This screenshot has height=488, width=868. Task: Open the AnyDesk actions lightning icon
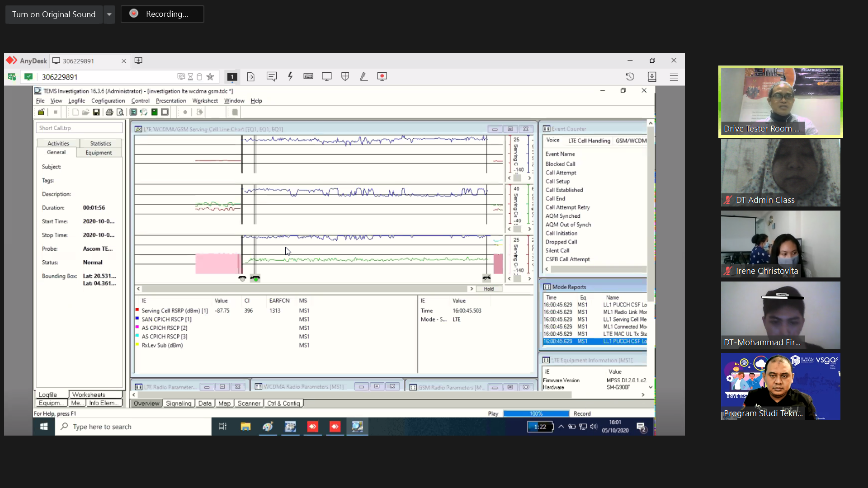[290, 76]
